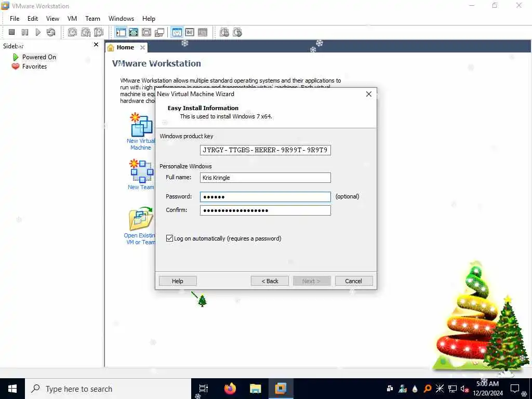Click the Full name input field

[265, 178]
